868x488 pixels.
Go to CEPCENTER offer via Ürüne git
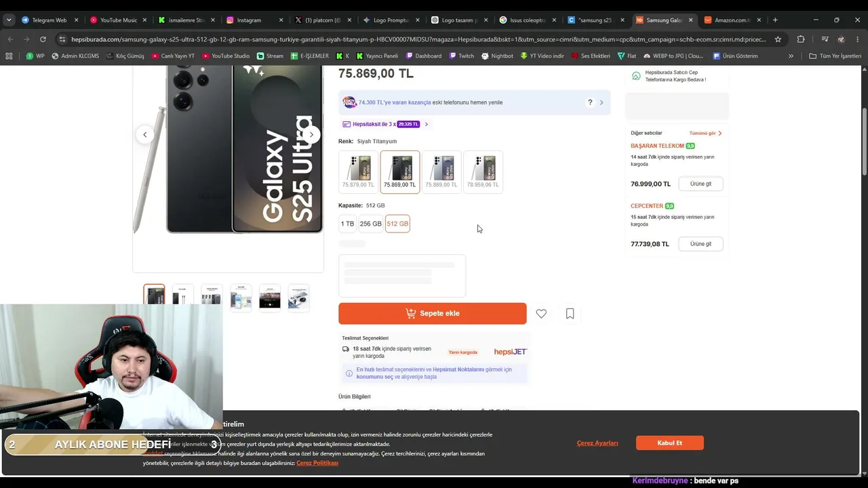tap(701, 244)
